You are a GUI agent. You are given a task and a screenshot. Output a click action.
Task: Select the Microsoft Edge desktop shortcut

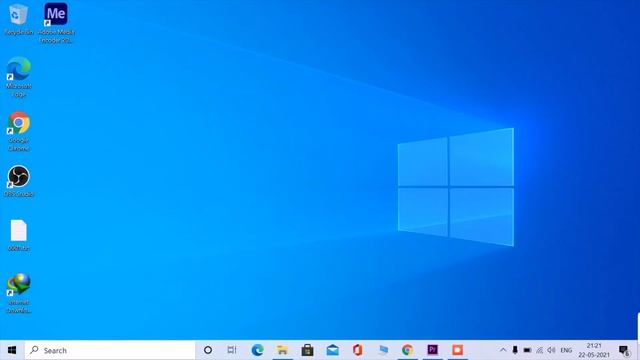[x=18, y=77]
